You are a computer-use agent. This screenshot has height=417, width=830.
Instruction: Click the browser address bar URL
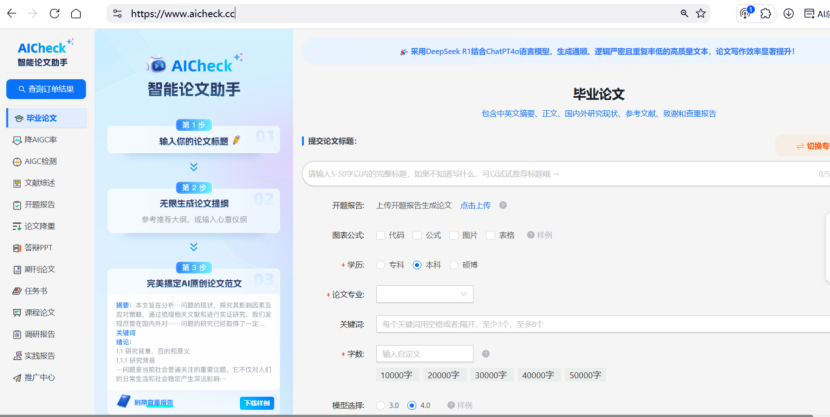coord(183,14)
